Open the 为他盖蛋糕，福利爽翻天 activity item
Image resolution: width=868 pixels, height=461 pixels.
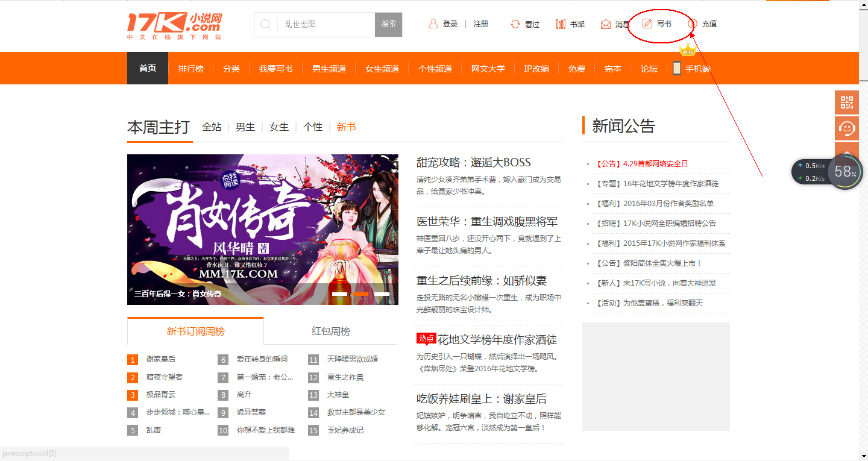click(649, 303)
